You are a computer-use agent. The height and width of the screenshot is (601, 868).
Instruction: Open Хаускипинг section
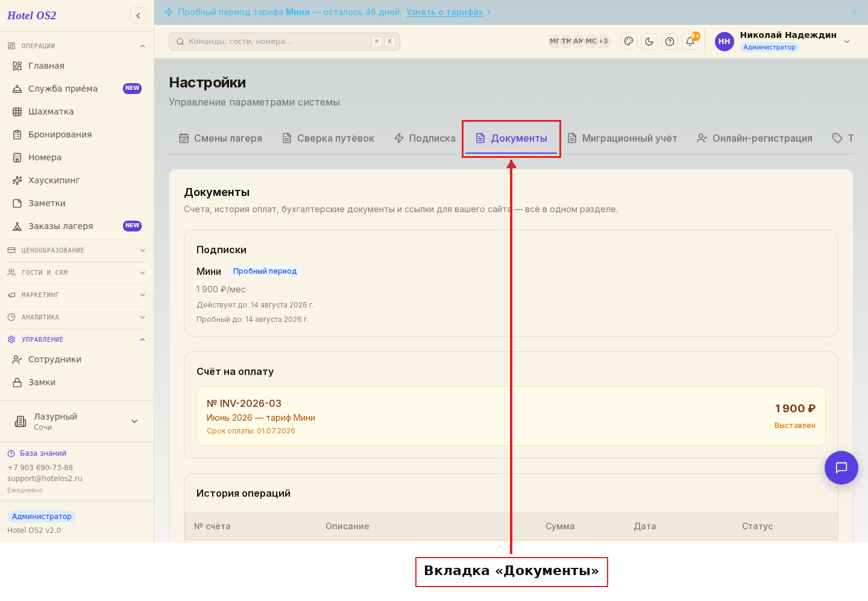click(x=77, y=180)
